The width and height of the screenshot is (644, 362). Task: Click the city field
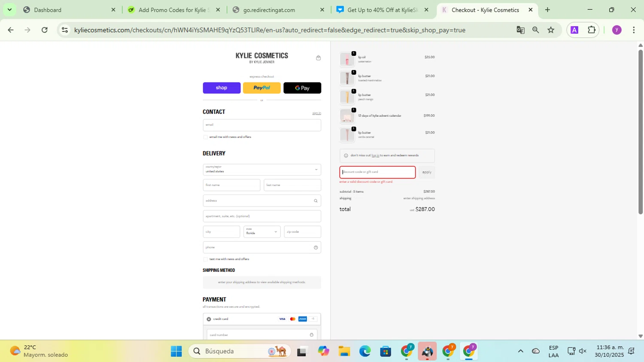click(222, 232)
